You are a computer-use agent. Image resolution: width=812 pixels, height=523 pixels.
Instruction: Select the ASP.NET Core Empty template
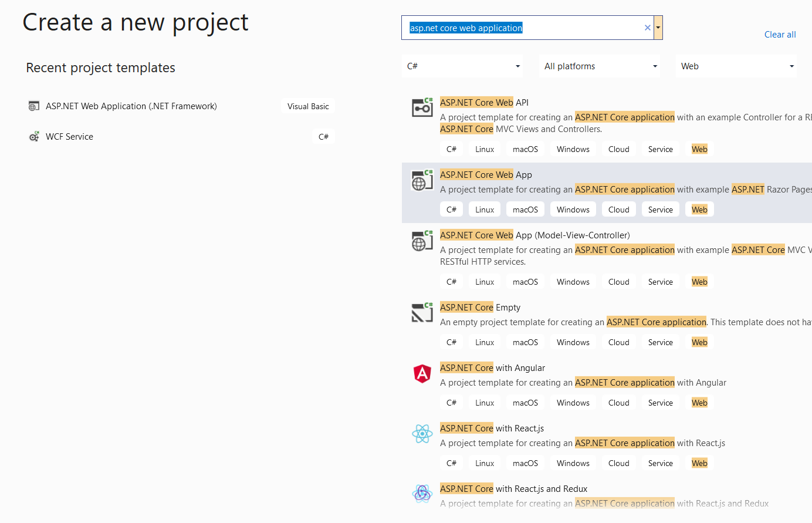[480, 308]
